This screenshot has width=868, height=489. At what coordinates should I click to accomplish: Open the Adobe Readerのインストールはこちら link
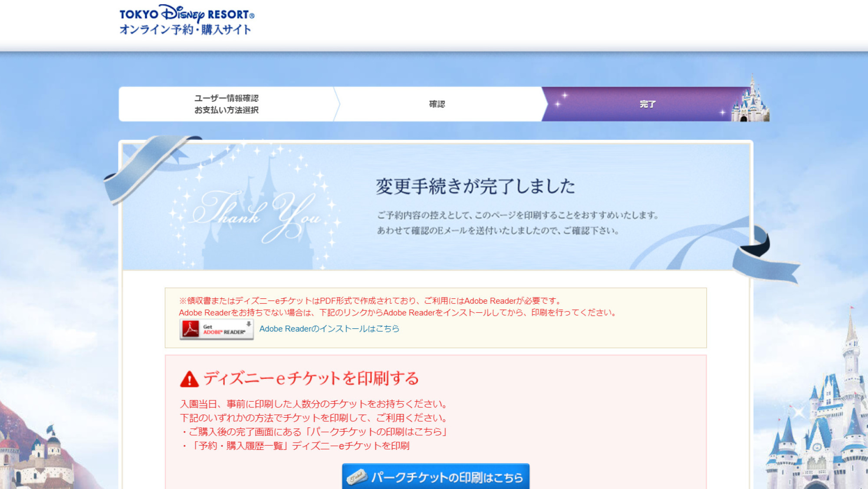pyautogui.click(x=329, y=329)
